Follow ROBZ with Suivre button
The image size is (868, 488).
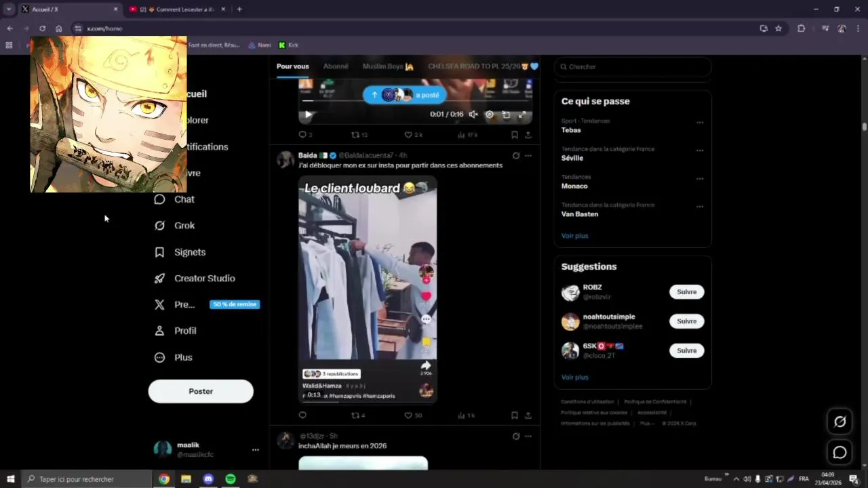[686, 291]
